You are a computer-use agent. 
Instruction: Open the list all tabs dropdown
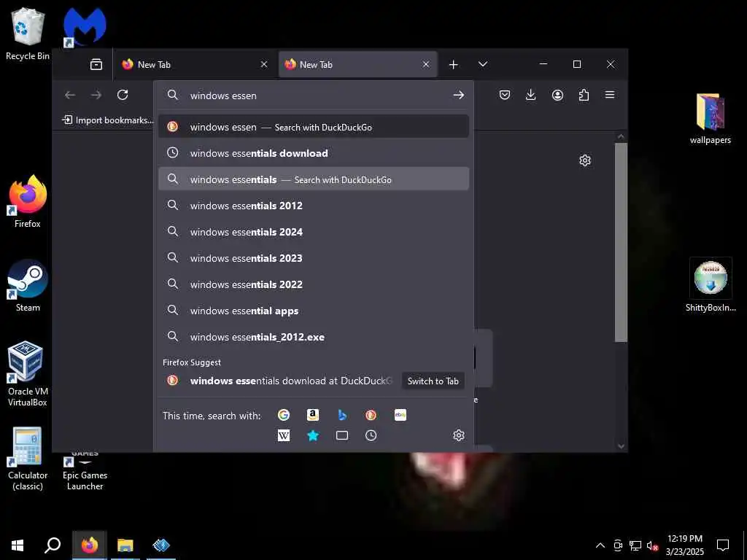(x=483, y=64)
